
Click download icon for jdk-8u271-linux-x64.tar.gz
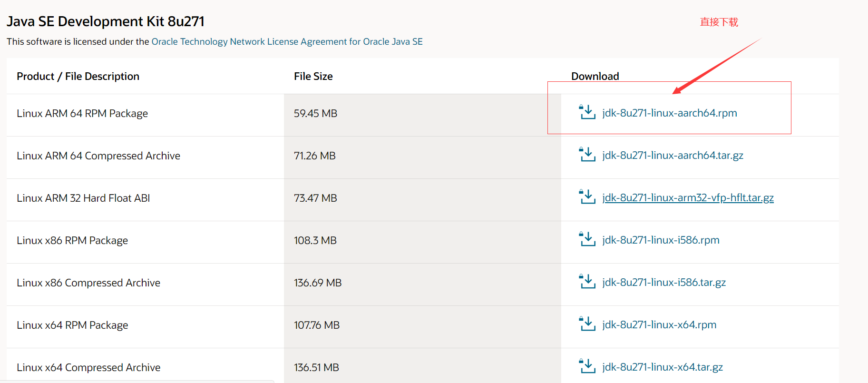[587, 366]
